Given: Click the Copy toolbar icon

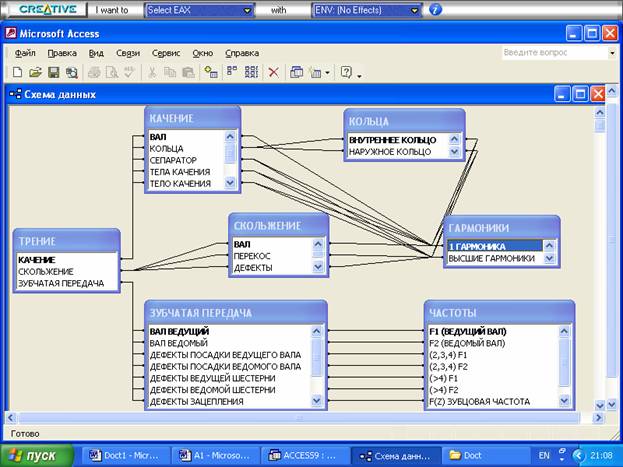Looking at the screenshot, I should [x=170, y=72].
